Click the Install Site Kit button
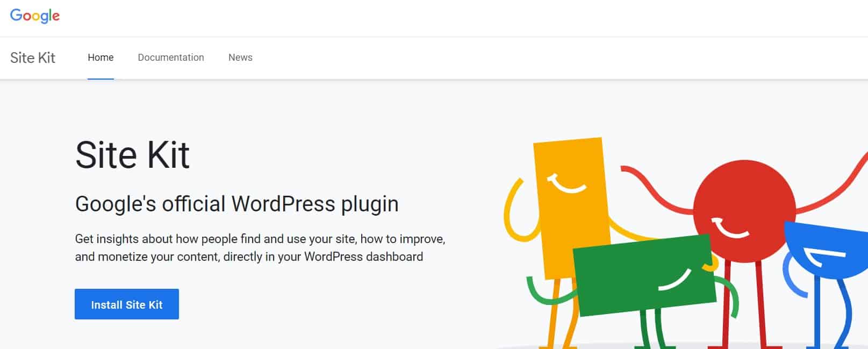This screenshot has width=868, height=349. [x=127, y=304]
